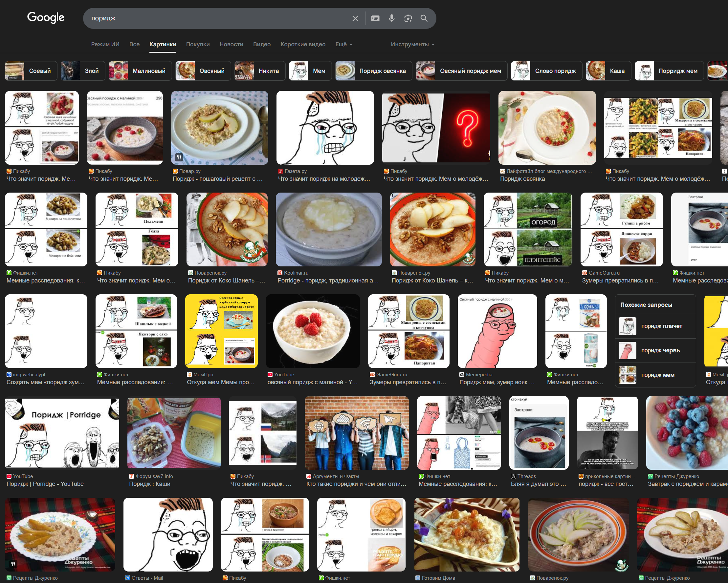Switch to the Режим ИИ tab
728x583 pixels.
[x=105, y=44]
